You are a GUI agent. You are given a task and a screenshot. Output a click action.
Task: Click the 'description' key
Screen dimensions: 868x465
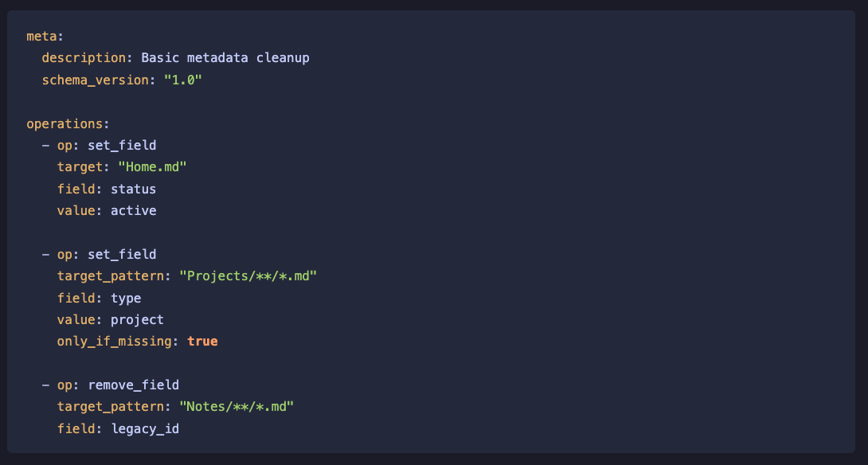pos(84,58)
